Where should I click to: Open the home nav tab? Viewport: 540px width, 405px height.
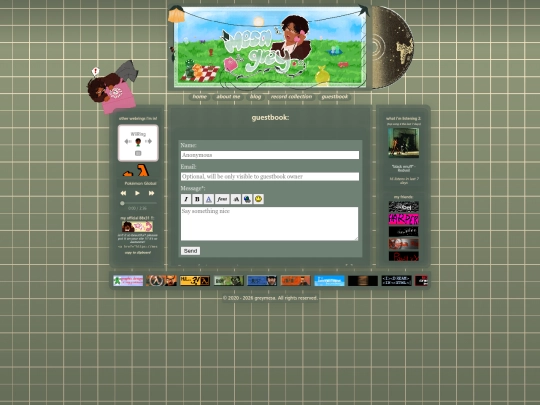200,97
